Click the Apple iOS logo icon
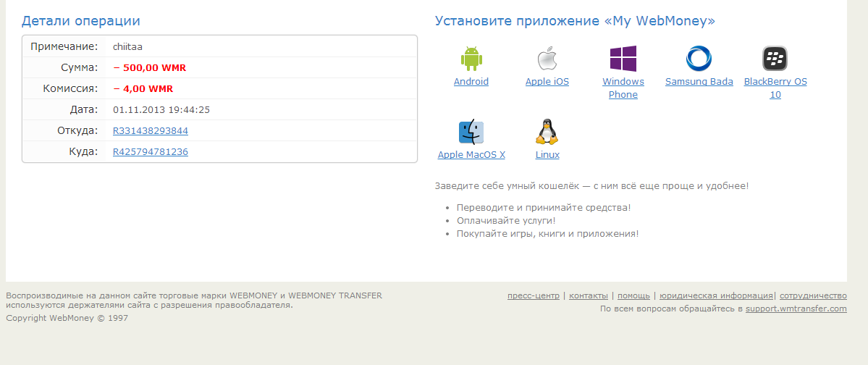The image size is (868, 365). 547,58
